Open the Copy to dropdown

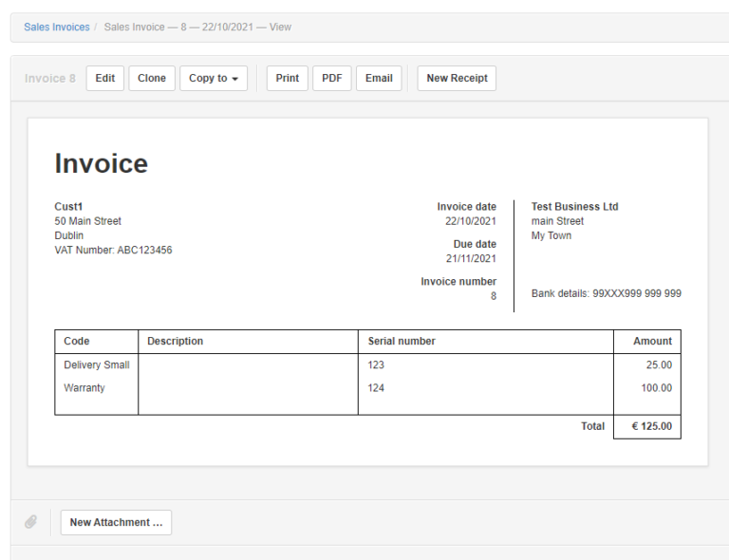click(x=214, y=79)
